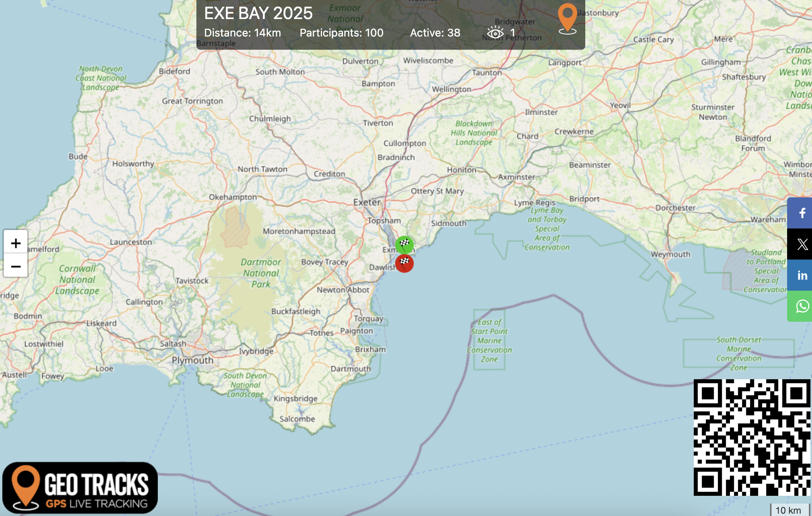Click the EXE BAY 2025 title
812x516 pixels.
(x=258, y=13)
